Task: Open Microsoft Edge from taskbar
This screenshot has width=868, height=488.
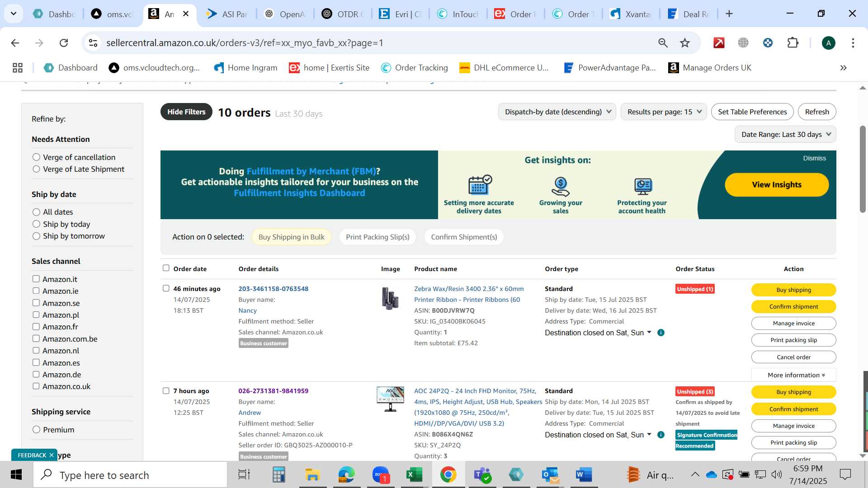Action: tap(346, 475)
